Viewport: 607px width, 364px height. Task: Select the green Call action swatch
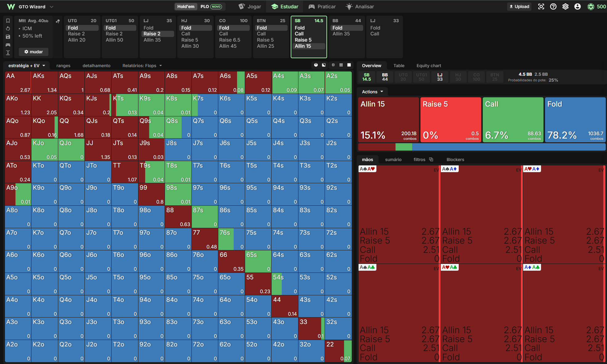tap(513, 120)
